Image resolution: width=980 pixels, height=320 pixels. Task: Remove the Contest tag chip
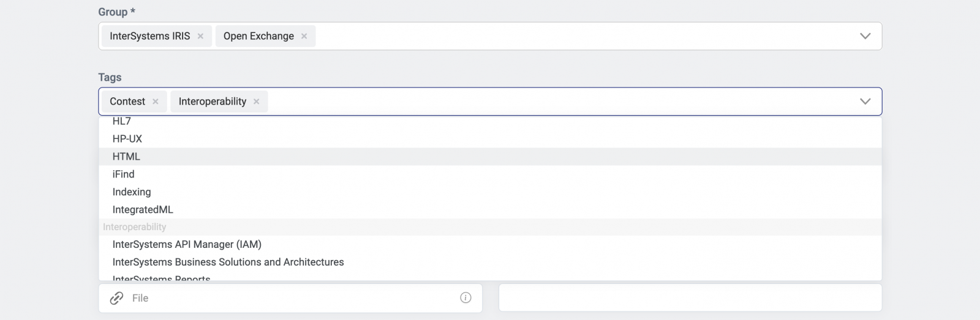pos(156,102)
